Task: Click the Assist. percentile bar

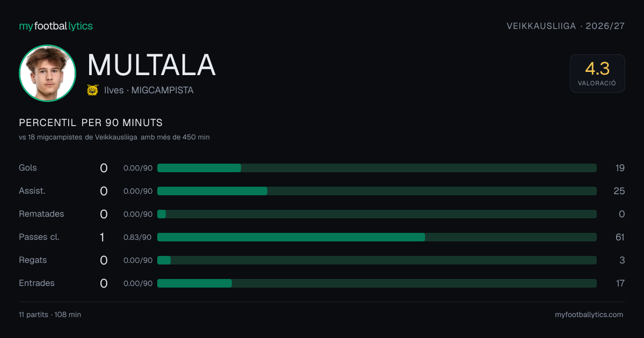Action: [377, 191]
